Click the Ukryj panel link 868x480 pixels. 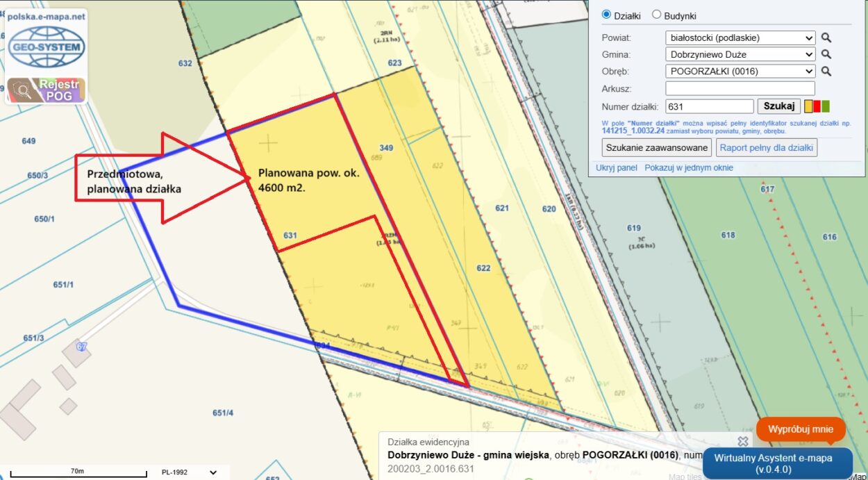[x=617, y=168]
